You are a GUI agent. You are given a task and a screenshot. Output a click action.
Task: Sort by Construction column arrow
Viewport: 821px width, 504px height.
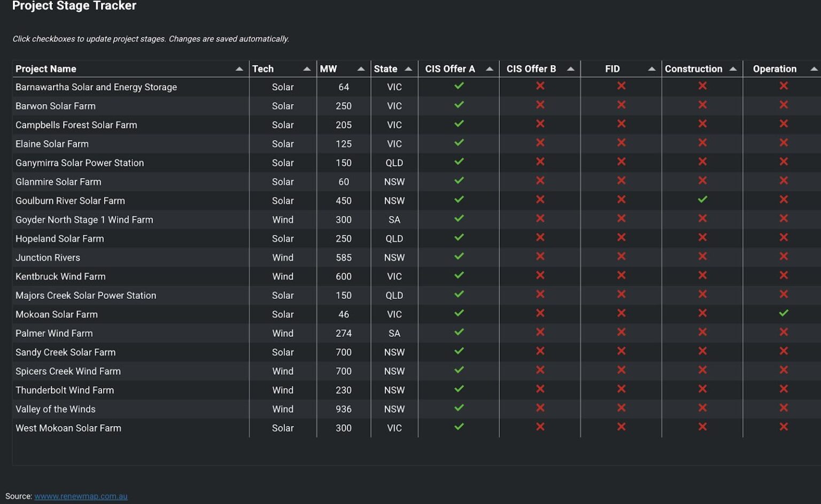(733, 69)
